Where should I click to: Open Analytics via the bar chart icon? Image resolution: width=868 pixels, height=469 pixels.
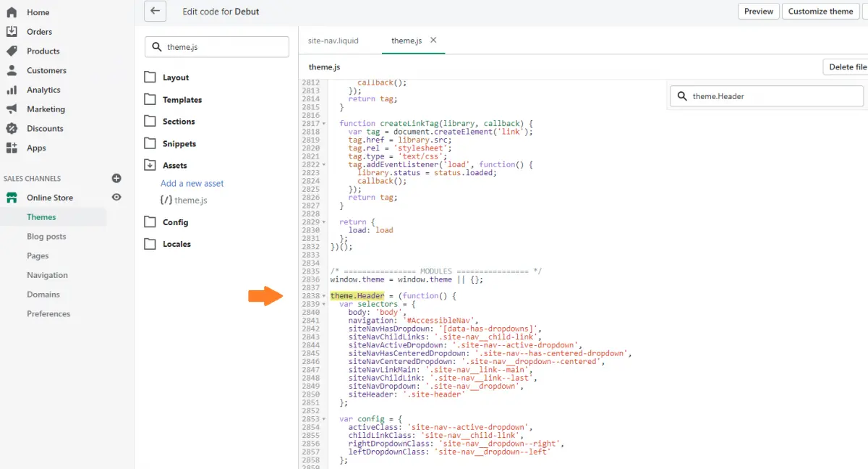click(12, 90)
